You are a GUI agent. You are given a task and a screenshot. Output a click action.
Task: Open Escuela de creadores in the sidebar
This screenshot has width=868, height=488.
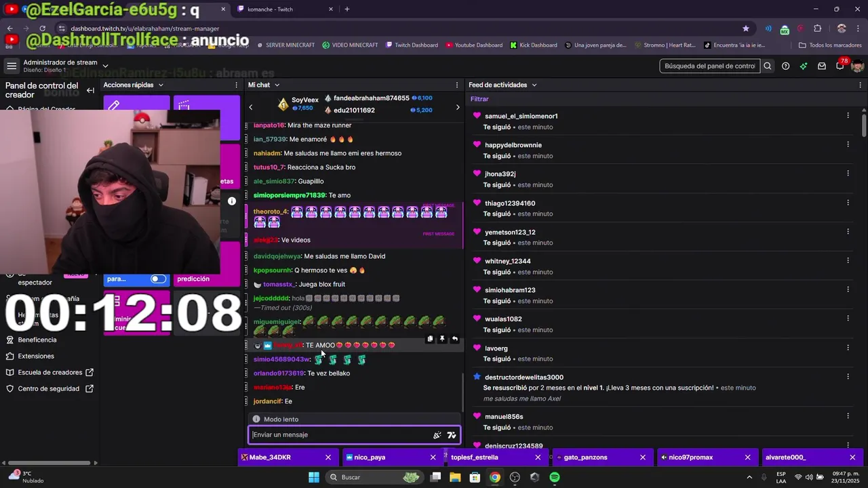[51, 372]
